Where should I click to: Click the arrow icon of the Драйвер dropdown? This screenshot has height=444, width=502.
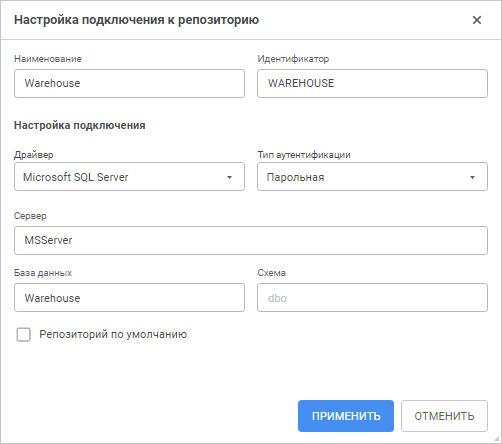pyautogui.click(x=229, y=177)
